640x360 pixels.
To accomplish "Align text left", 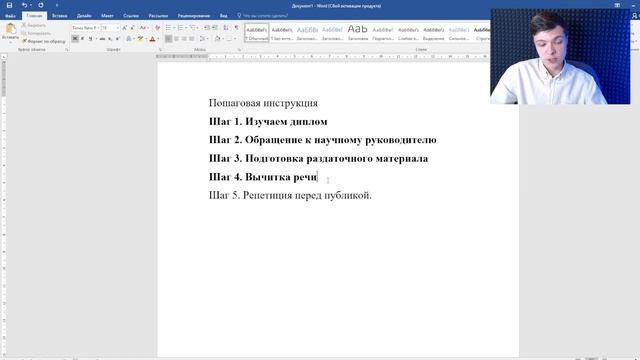I will (169, 39).
